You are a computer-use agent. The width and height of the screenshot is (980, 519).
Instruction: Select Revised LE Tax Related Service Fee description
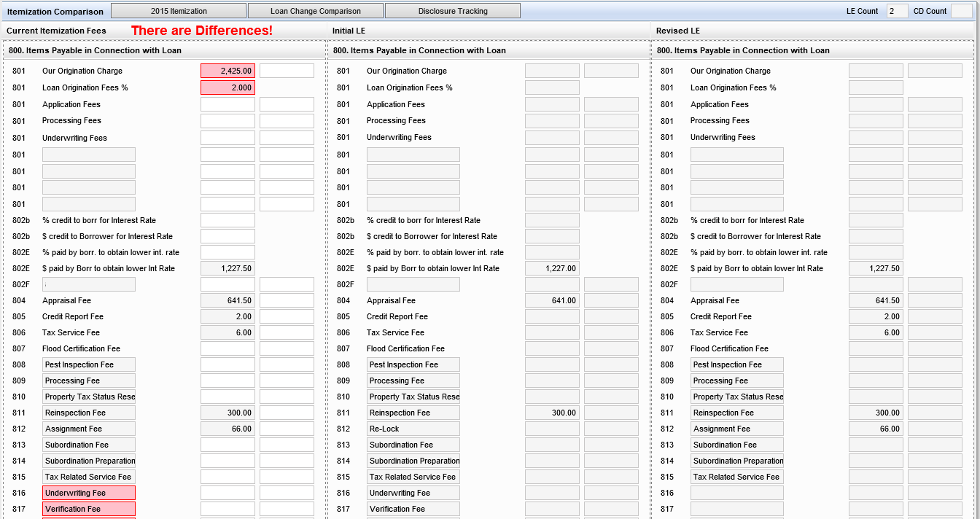click(737, 477)
